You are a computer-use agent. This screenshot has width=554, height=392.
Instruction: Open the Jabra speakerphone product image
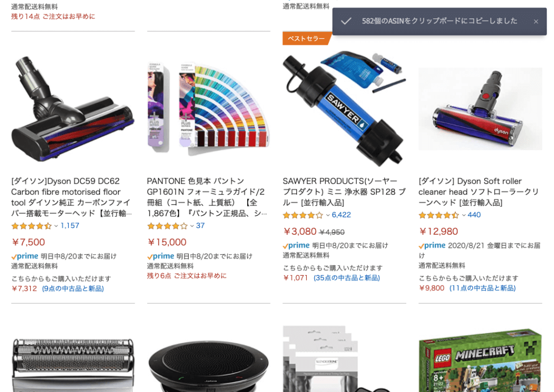(208, 367)
